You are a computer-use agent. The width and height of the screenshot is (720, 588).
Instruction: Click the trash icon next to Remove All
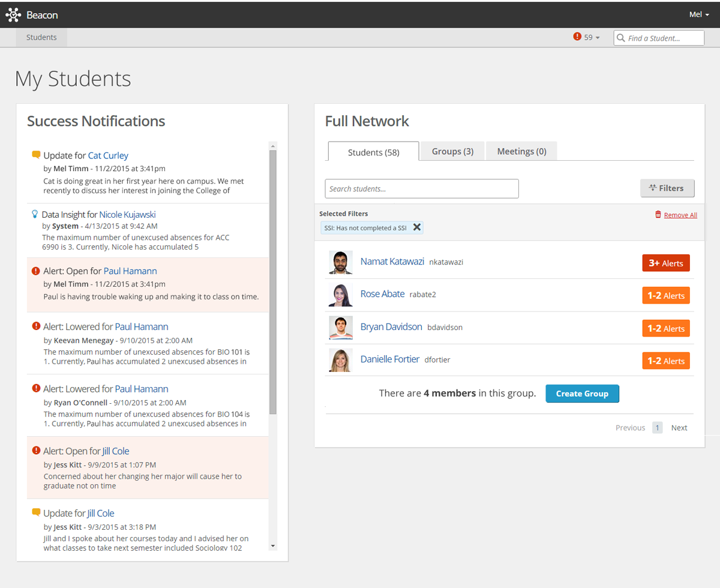[658, 215]
